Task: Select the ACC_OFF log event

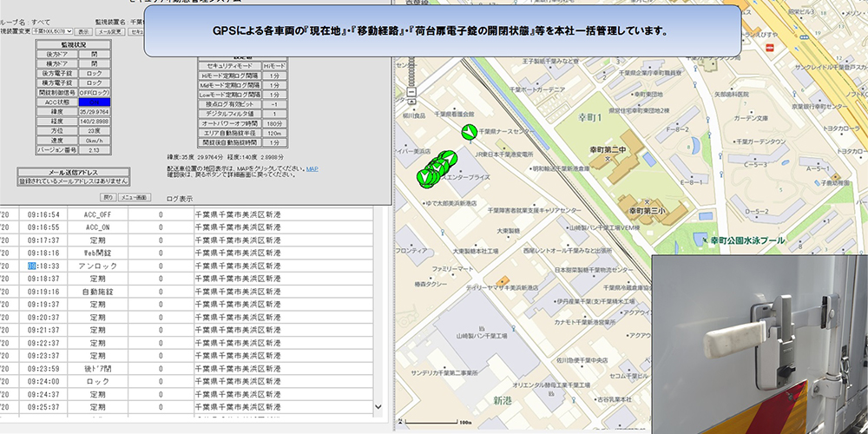Action: (97, 214)
